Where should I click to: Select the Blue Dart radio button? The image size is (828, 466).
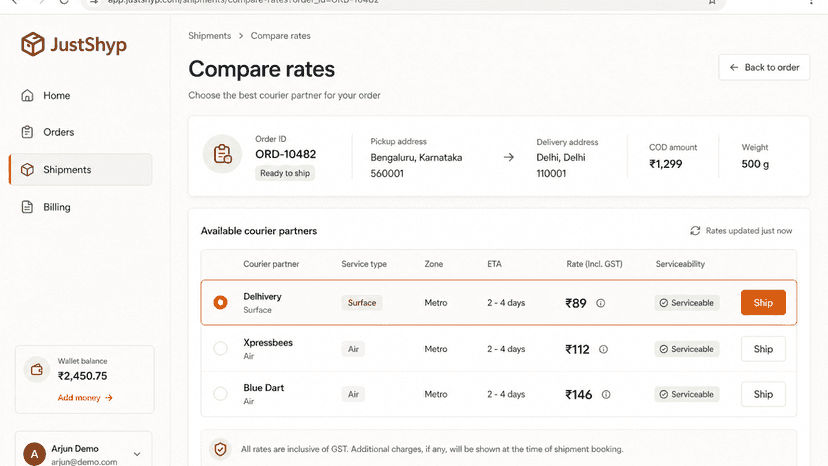coord(220,394)
